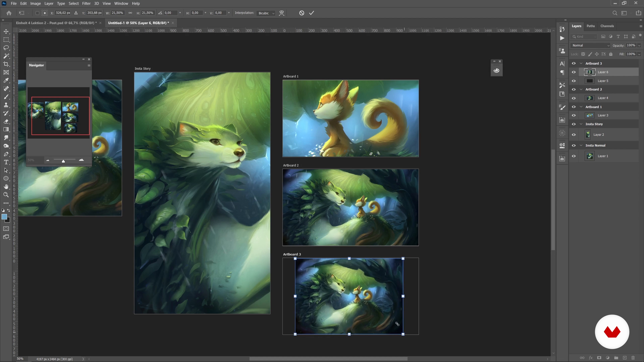Toggle Artboard 3 group visibility
This screenshot has height=362, width=644.
pos(574,64)
